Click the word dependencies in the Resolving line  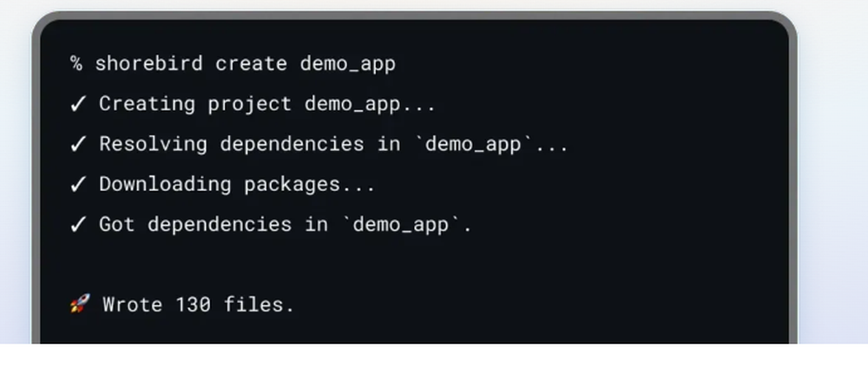click(x=293, y=144)
